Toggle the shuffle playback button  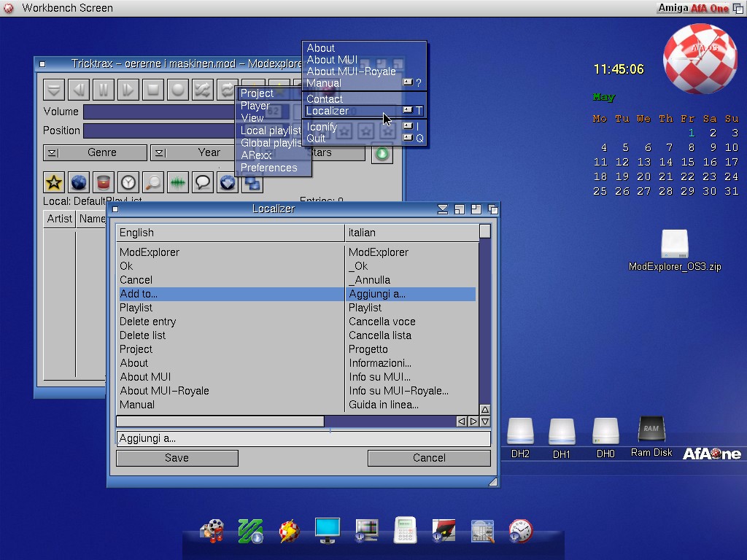click(203, 90)
